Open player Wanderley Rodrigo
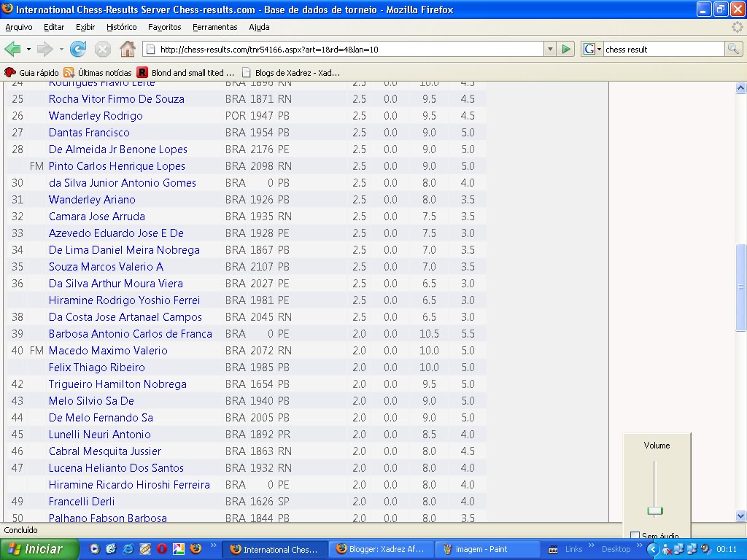The width and height of the screenshot is (747, 560). click(x=96, y=116)
